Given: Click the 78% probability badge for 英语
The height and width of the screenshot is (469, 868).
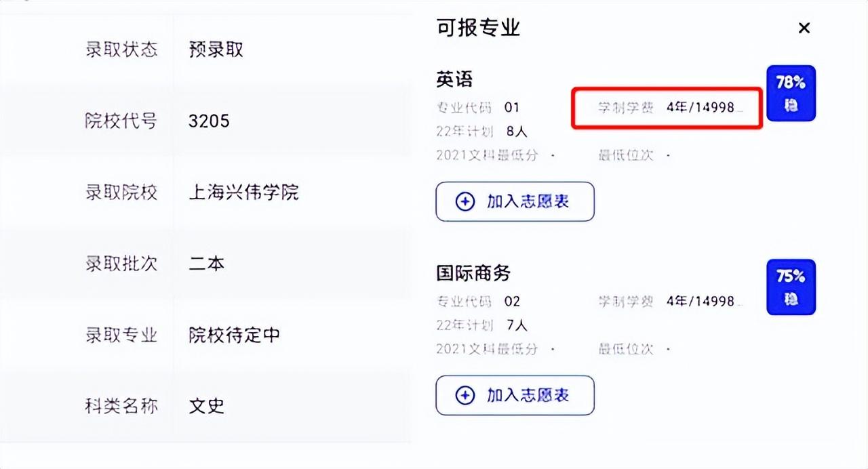Looking at the screenshot, I should point(791,94).
